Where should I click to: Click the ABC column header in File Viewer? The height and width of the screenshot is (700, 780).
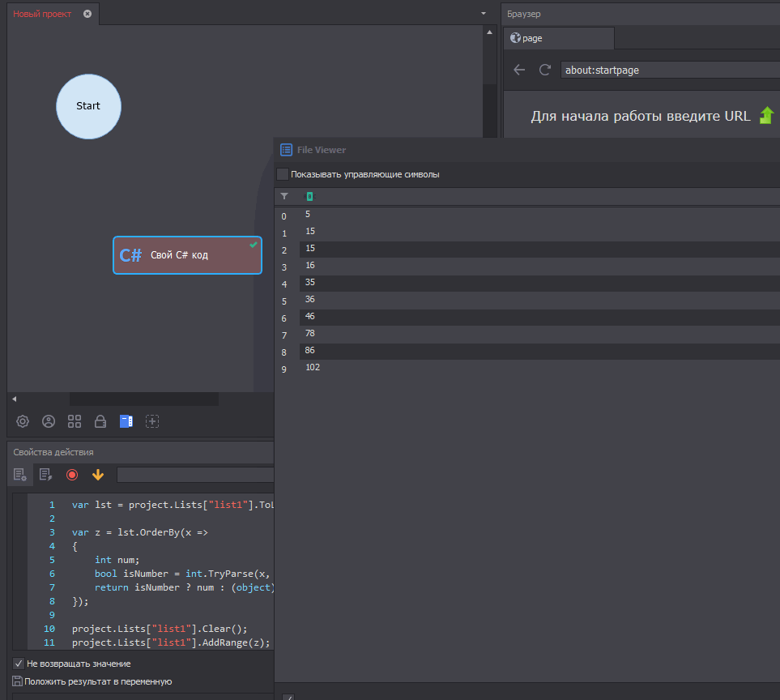(308, 196)
